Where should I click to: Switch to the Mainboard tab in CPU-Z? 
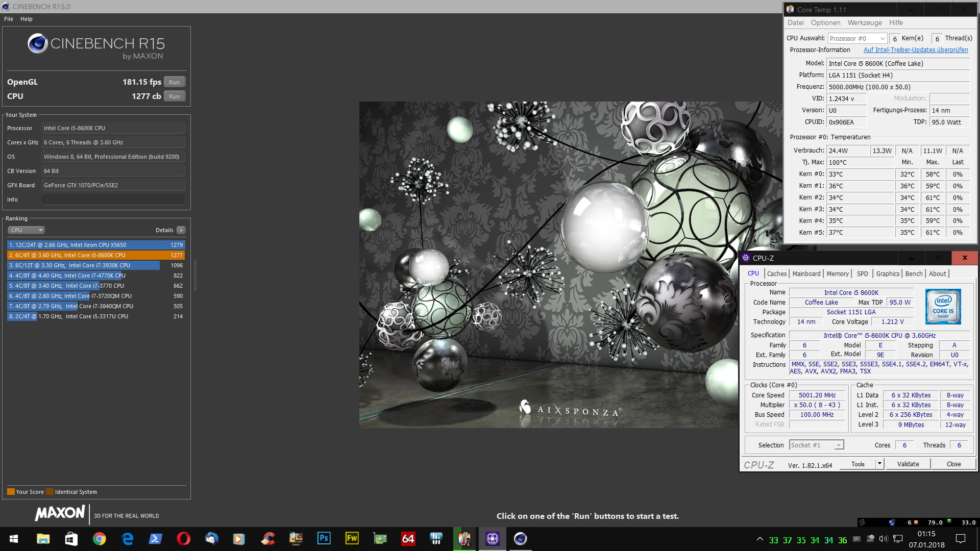click(x=806, y=274)
